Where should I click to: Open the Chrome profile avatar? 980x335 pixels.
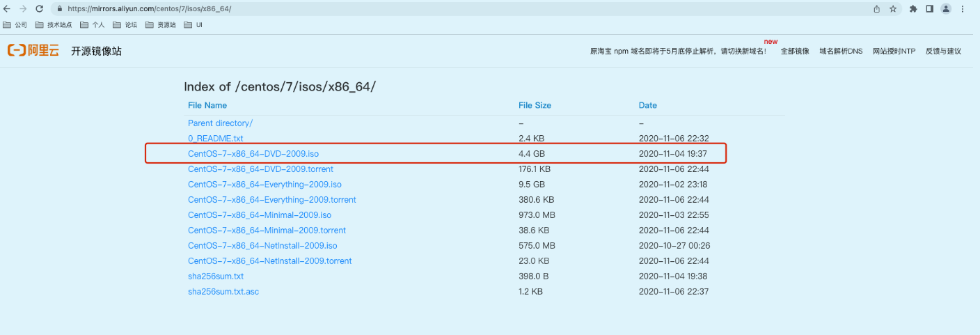tap(946, 9)
